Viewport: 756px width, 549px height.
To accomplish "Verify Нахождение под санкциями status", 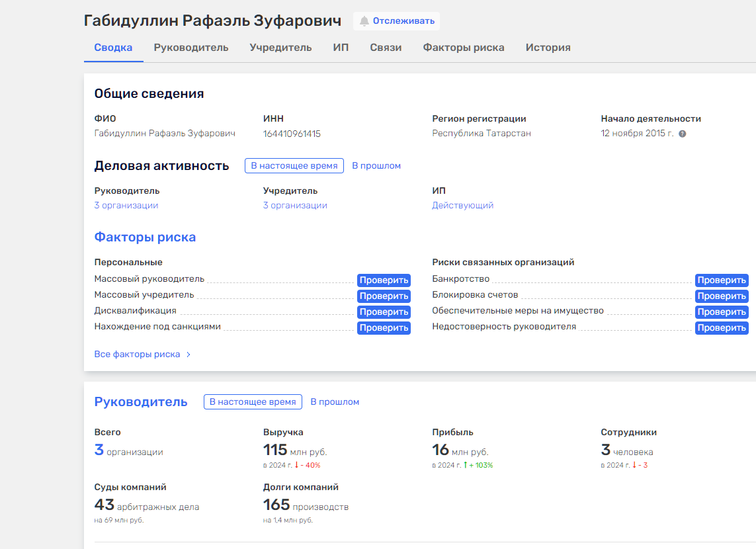I will click(x=384, y=328).
